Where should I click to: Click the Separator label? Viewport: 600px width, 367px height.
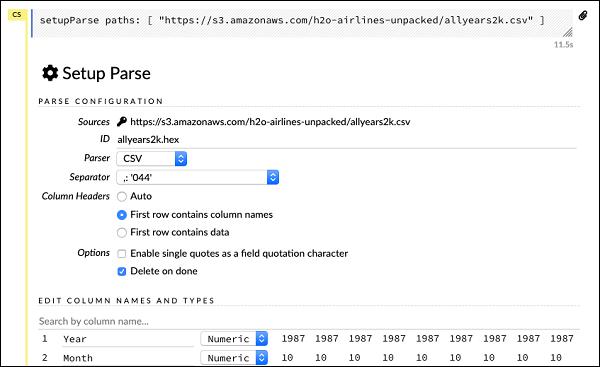89,177
